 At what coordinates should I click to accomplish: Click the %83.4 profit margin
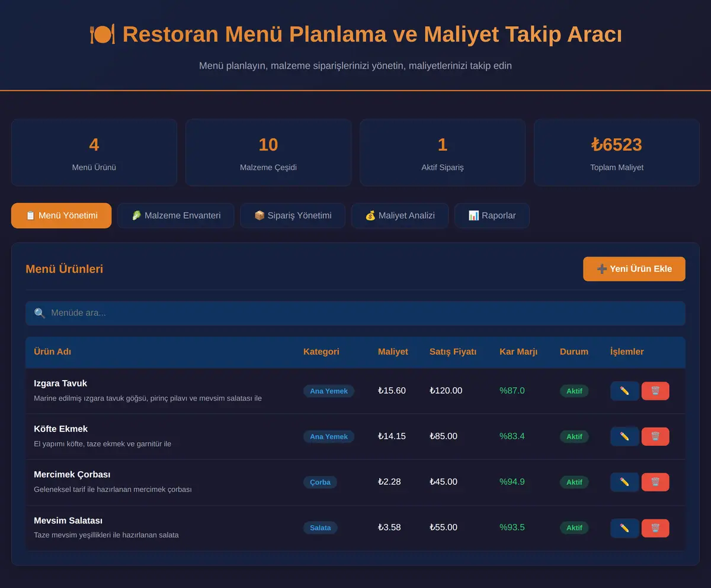point(512,436)
